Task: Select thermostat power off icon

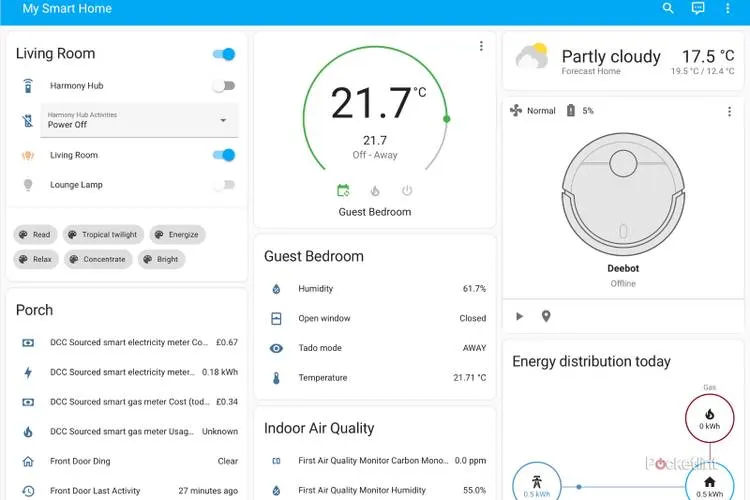Action: coord(407,190)
